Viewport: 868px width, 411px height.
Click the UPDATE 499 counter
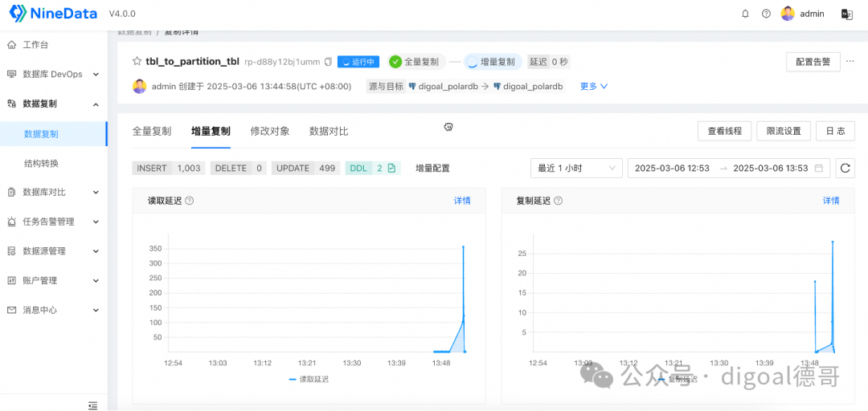(305, 168)
